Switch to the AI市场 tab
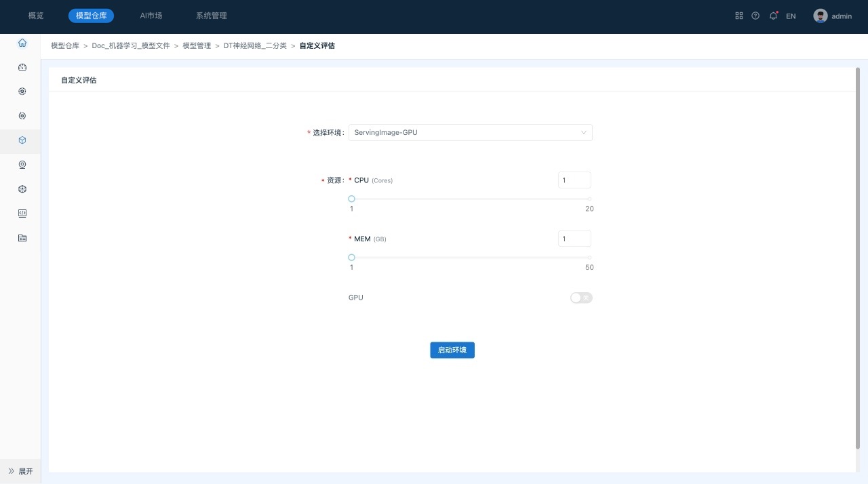The height and width of the screenshot is (484, 868). pyautogui.click(x=151, y=16)
